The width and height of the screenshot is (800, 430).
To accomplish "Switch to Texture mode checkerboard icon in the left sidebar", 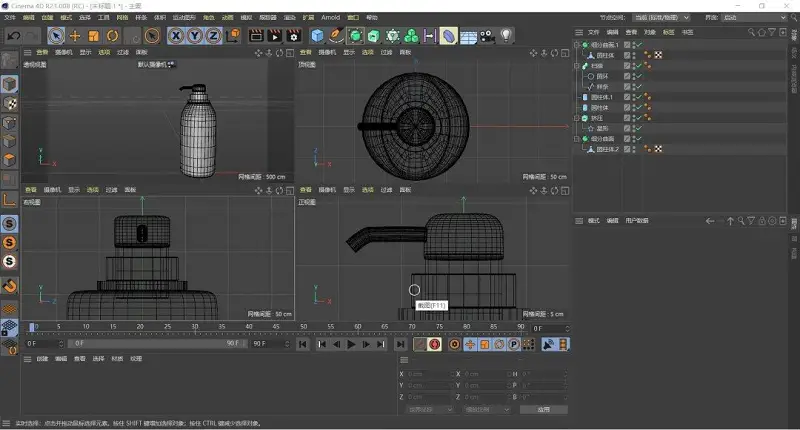I will point(10,104).
